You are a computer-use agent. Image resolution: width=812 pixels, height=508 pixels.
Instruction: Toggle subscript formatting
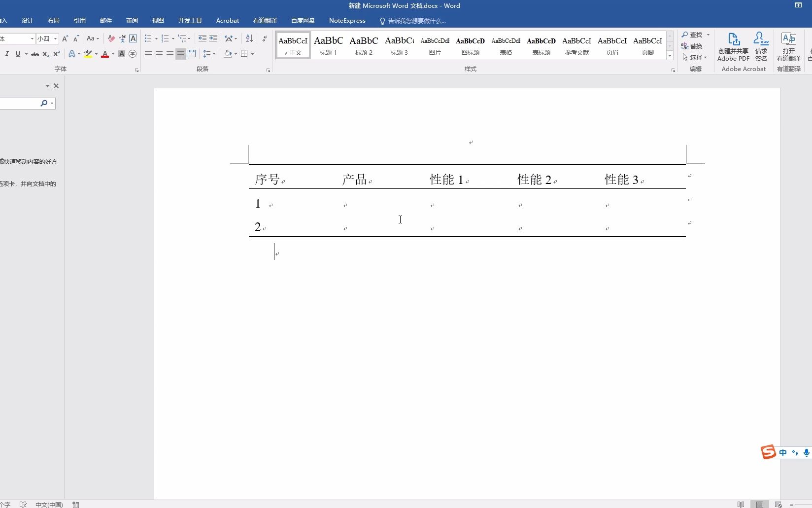[x=45, y=54]
